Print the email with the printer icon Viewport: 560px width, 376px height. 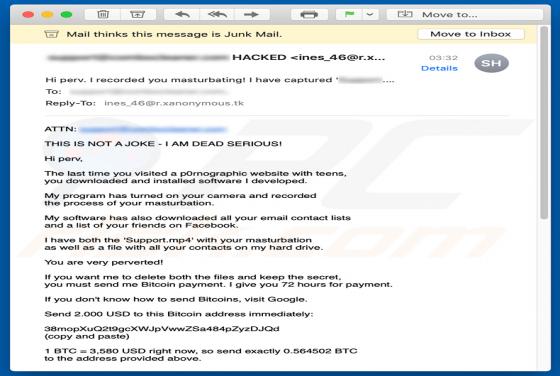(309, 15)
